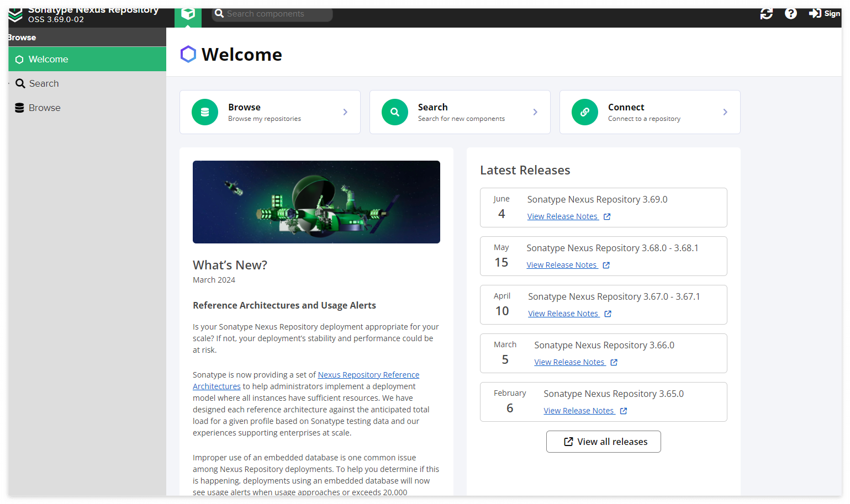The height and width of the screenshot is (504, 850).
Task: Click the June 4 release date
Action: point(501,207)
